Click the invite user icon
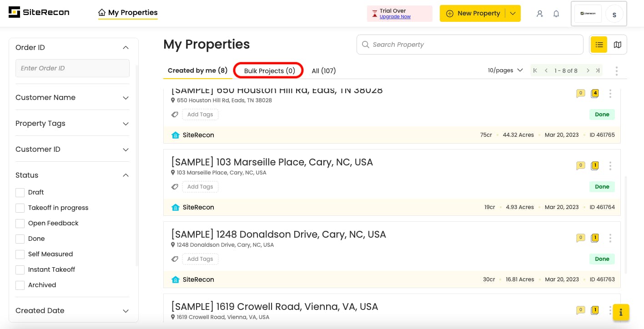The width and height of the screenshot is (644, 329). pos(540,14)
